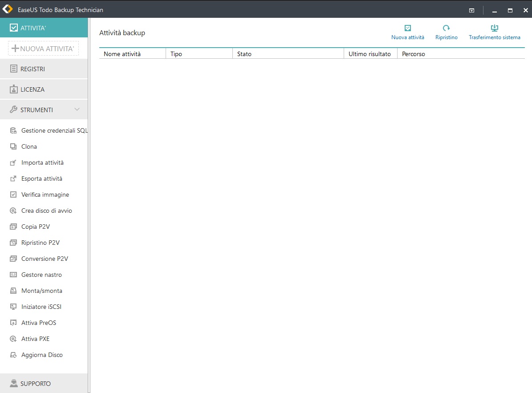Select the Aggiorna Disco text entry

coord(42,355)
